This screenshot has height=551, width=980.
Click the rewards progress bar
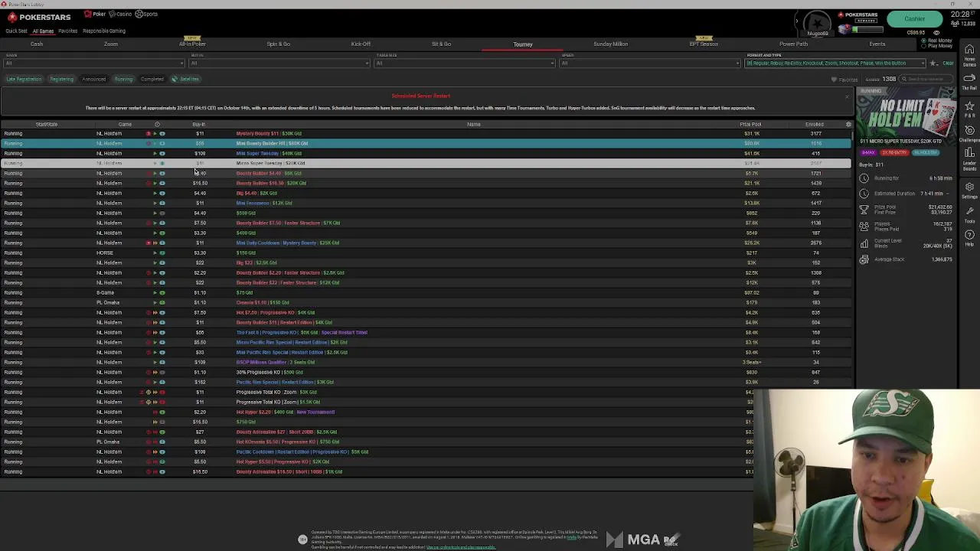868,30
